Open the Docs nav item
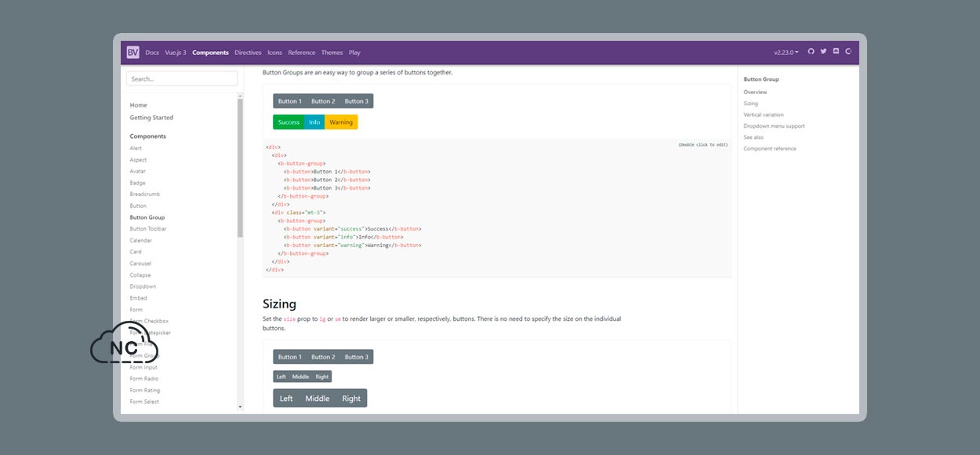This screenshot has width=980, height=455. (152, 53)
